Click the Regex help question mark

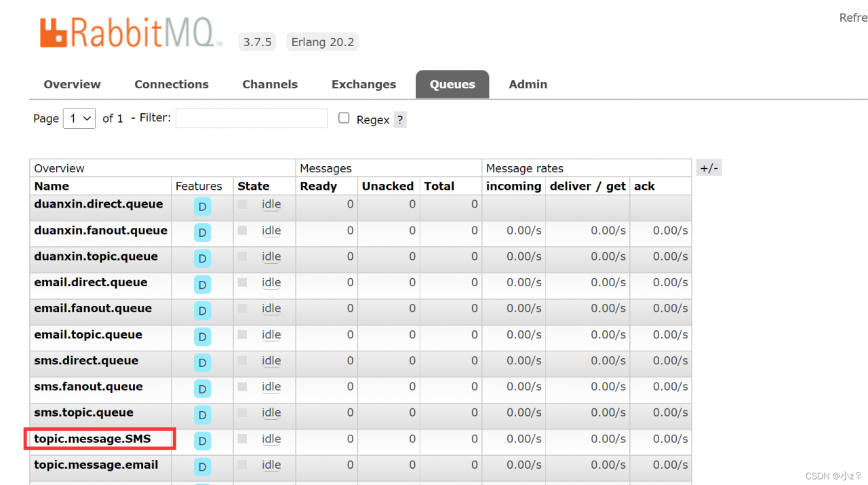pos(400,120)
